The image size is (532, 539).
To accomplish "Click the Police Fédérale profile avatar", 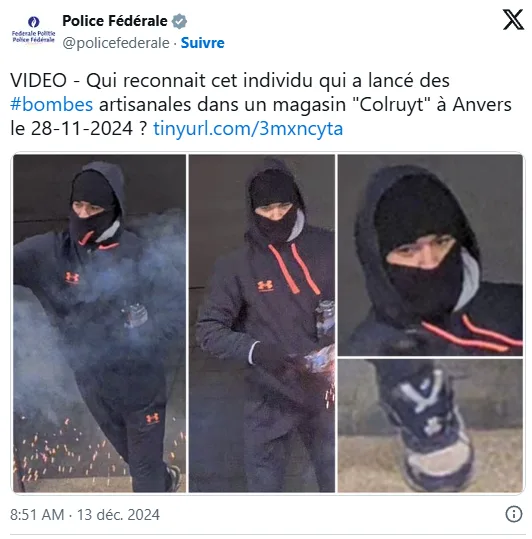I will click(33, 29).
